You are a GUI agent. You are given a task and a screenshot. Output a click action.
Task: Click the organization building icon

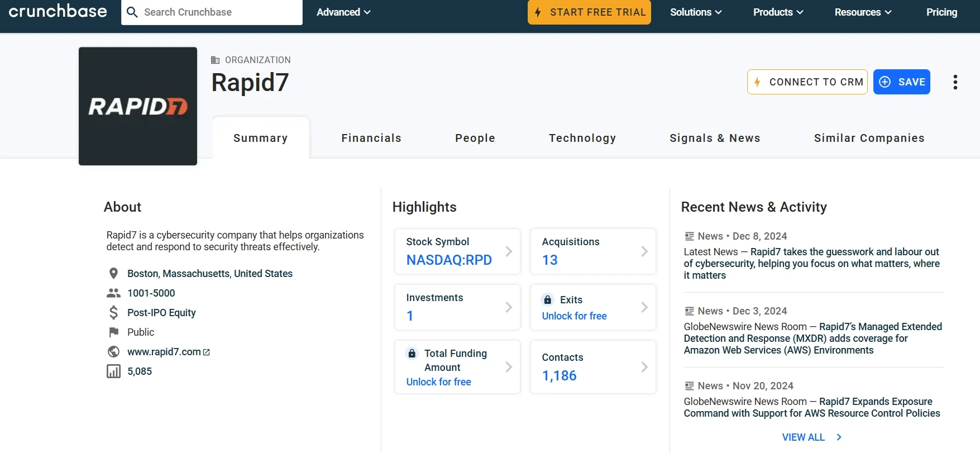click(215, 60)
